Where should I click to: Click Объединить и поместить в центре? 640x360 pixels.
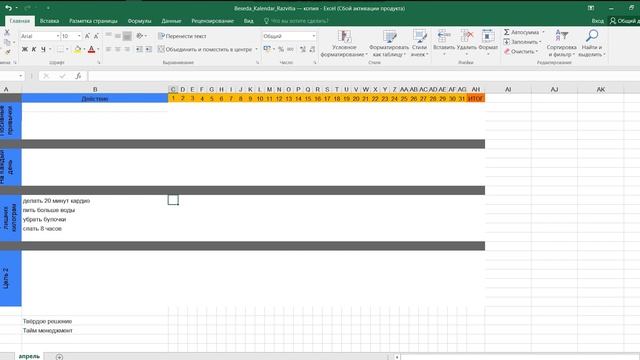tap(205, 49)
